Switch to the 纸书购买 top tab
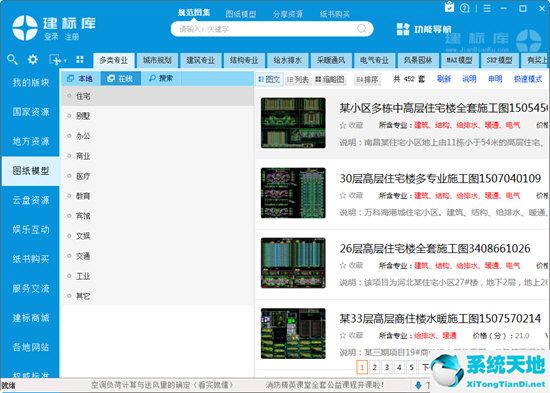 [335, 14]
